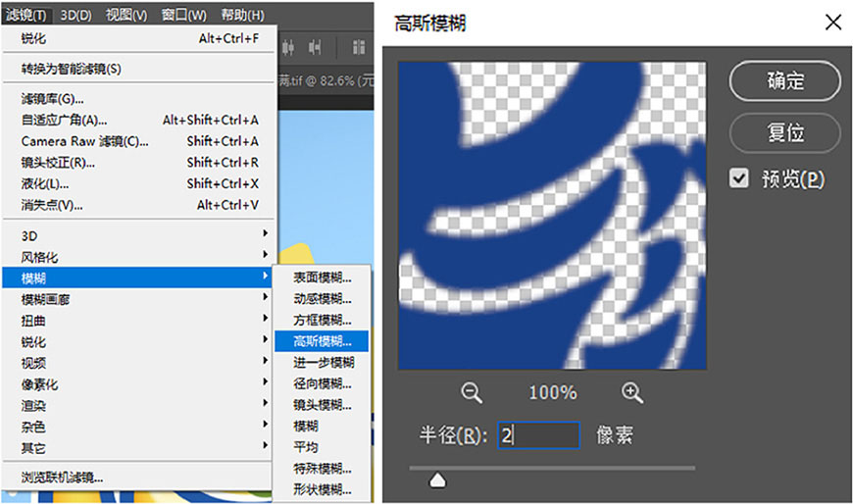Select 特殊模糊... in submenu
The image size is (853, 504).
pos(322,469)
